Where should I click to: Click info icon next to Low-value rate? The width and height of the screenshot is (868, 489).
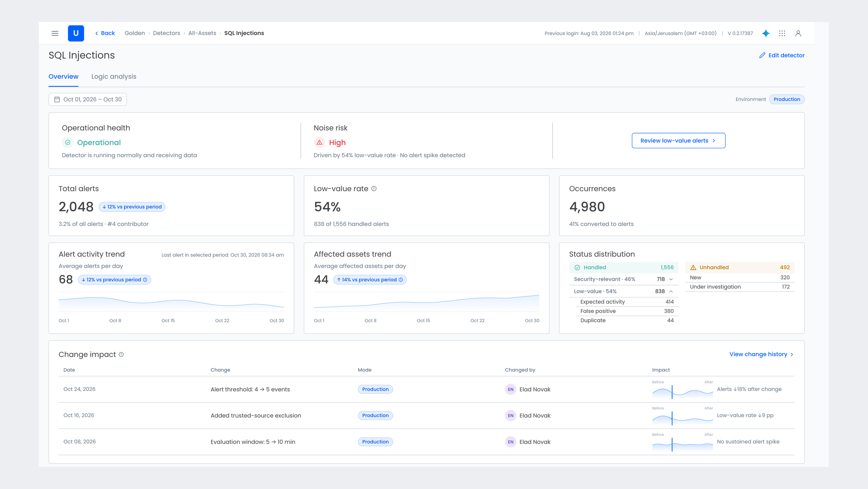click(374, 188)
